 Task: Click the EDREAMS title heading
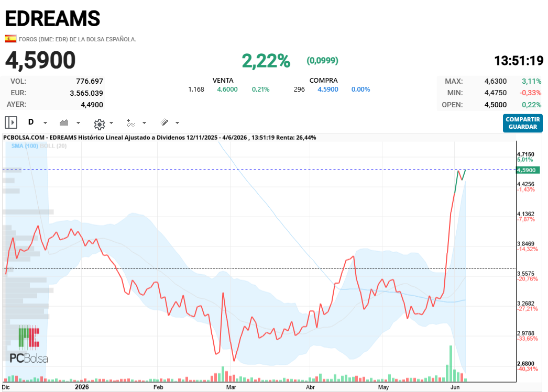52,18
